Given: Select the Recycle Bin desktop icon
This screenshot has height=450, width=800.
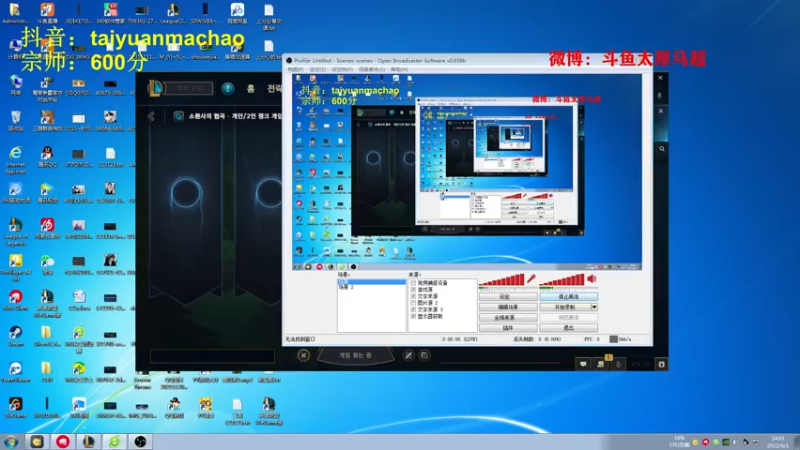Looking at the screenshot, I should pyautogui.click(x=15, y=121).
